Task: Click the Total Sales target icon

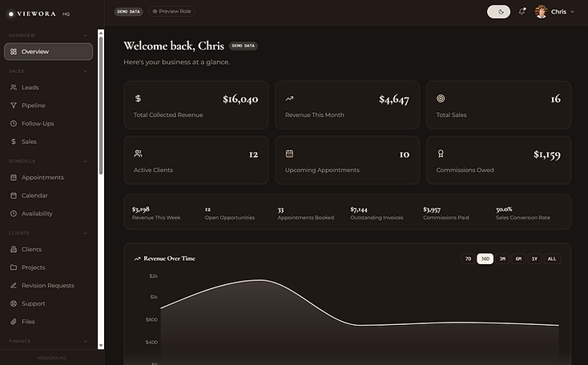Action: click(441, 98)
